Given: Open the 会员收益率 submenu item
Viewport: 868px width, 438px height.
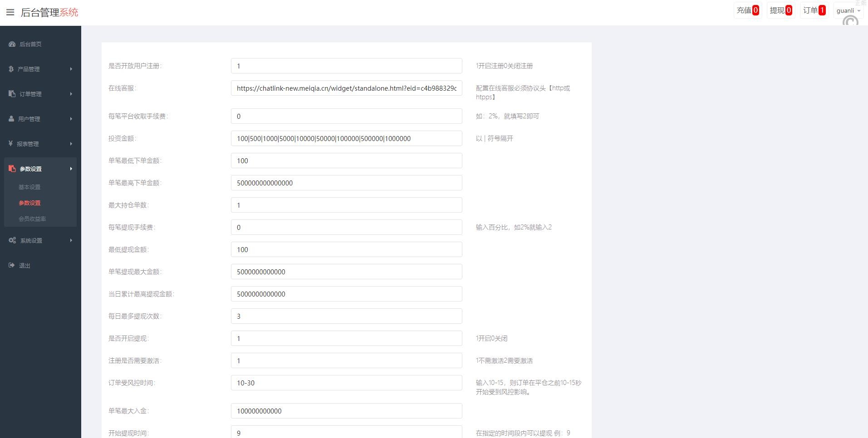Looking at the screenshot, I should 32,219.
